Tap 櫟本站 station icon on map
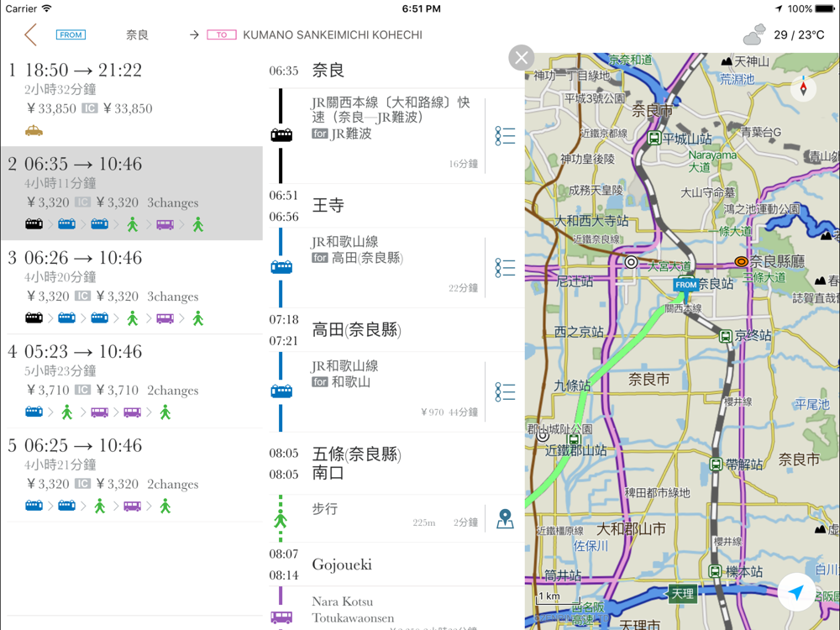 (715, 571)
